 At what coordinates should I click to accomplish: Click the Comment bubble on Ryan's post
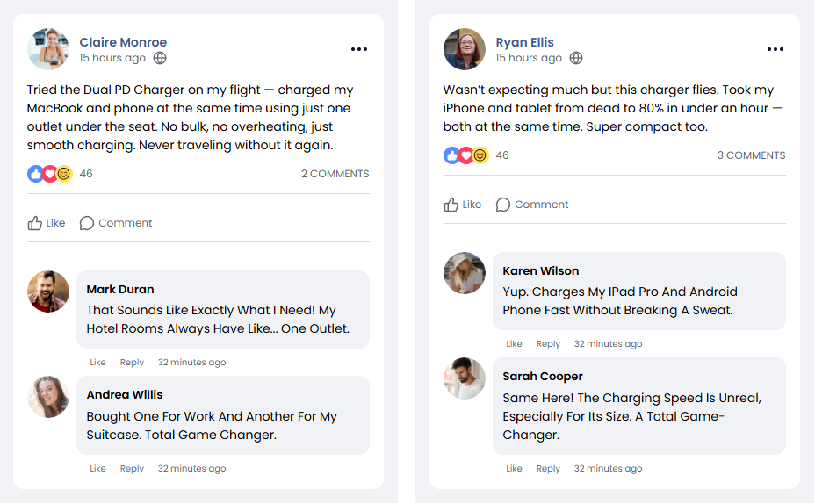(x=532, y=205)
